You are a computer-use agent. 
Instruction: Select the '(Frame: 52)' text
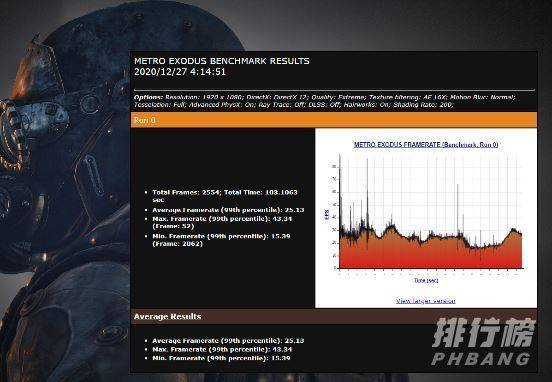tap(173, 226)
